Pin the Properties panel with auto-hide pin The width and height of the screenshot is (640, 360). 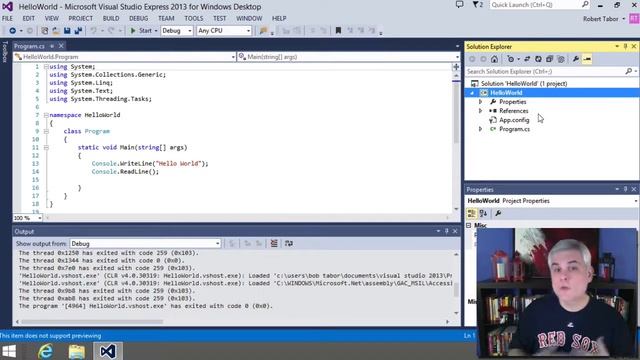[625, 189]
